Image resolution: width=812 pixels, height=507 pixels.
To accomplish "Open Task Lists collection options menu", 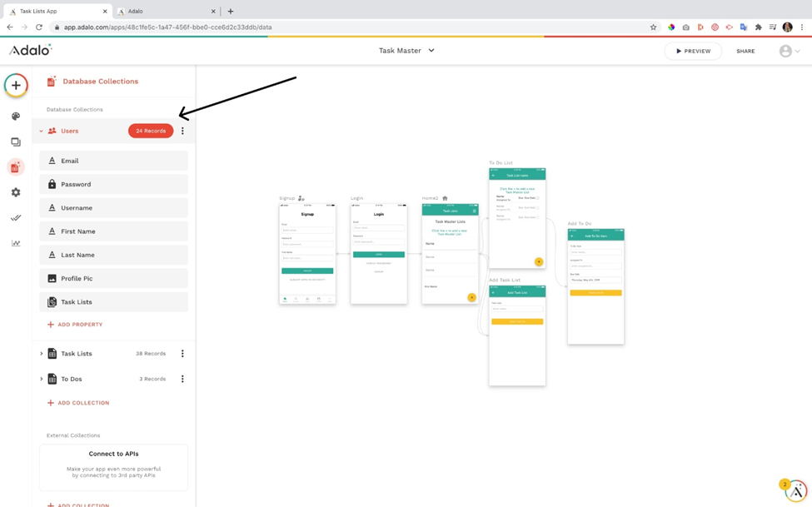I will click(x=182, y=354).
